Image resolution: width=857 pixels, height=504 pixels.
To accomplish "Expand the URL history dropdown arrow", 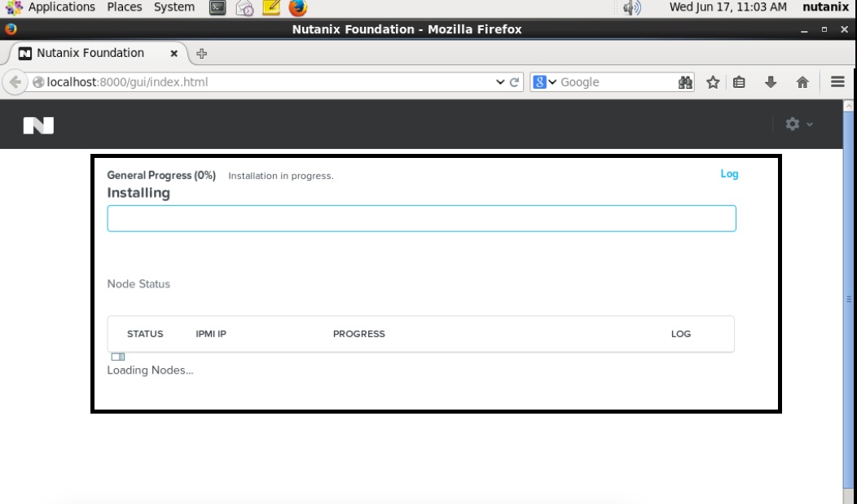I will tap(500, 82).
